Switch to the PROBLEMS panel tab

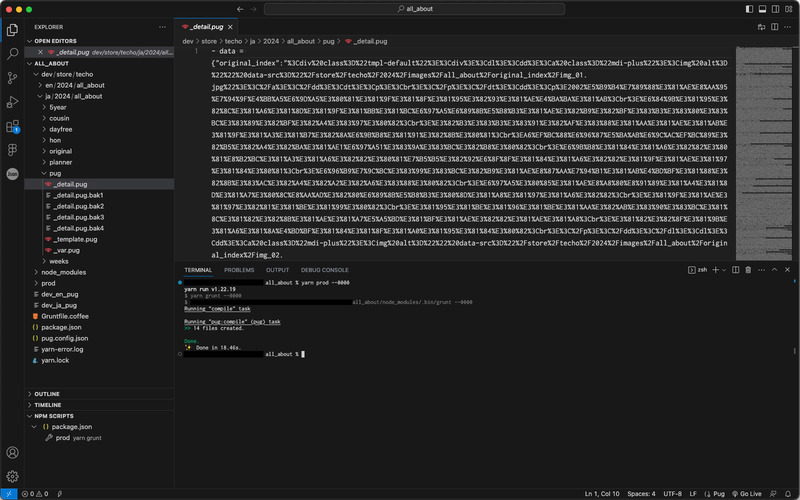[x=238, y=270]
